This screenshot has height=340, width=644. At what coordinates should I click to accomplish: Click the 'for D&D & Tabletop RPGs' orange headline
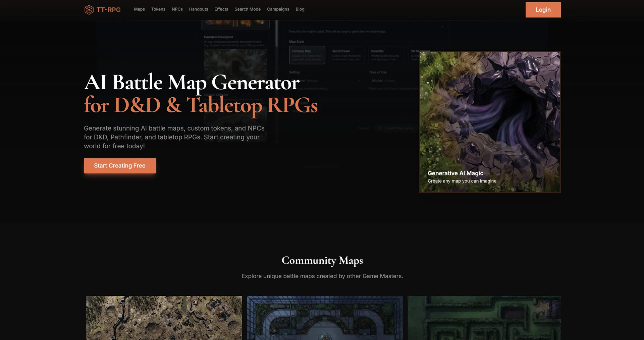201,105
